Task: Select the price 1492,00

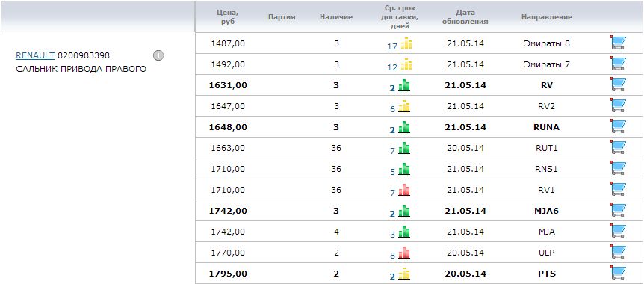Action: (228, 64)
